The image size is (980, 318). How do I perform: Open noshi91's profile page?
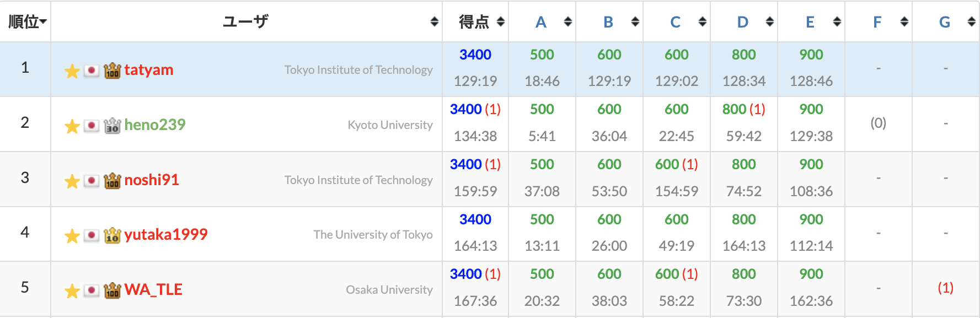(x=152, y=180)
